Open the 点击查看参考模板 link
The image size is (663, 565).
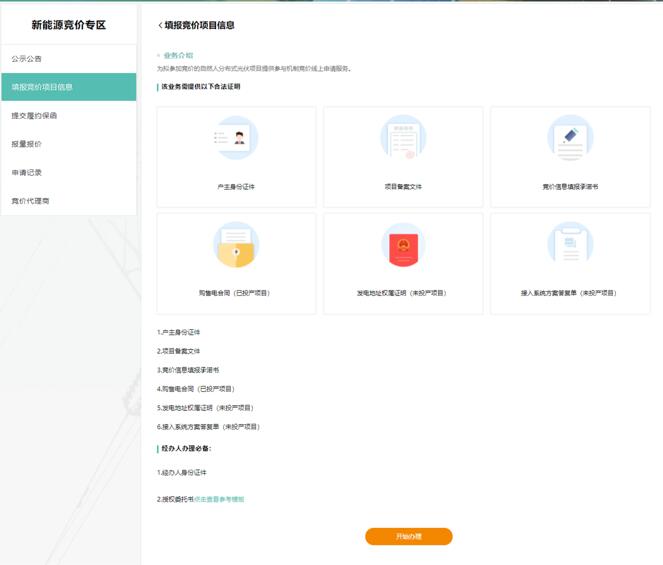[218, 498]
